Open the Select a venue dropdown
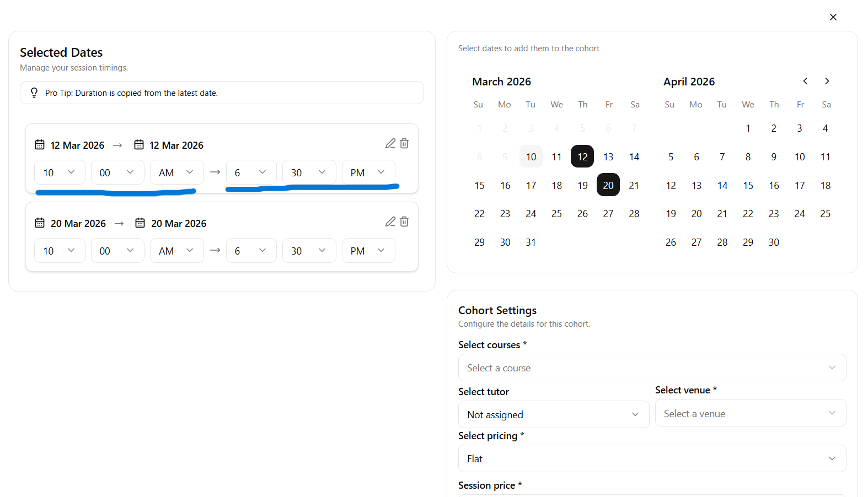 (750, 413)
